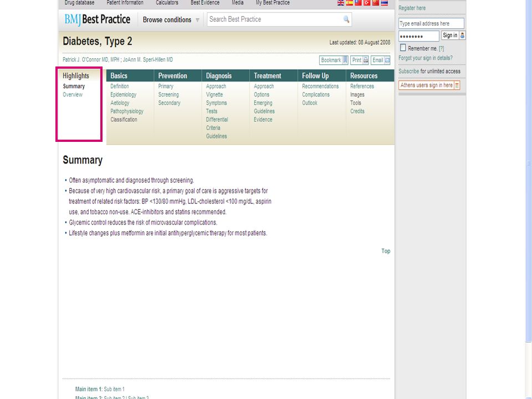Click the Email button
This screenshot has width=532, height=399.
click(381, 60)
